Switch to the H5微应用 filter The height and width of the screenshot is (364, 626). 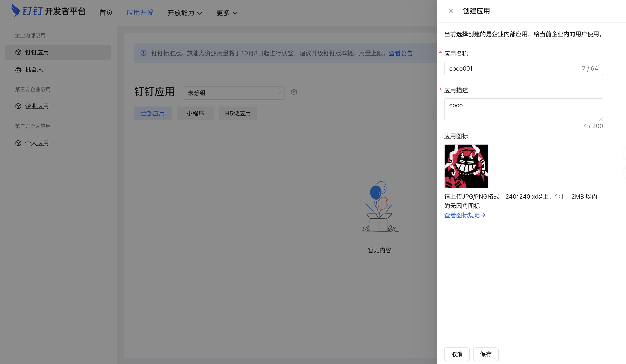238,113
